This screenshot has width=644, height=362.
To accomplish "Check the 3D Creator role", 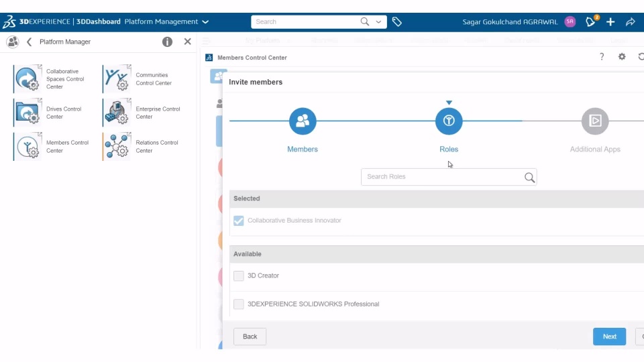I will pyautogui.click(x=239, y=276).
